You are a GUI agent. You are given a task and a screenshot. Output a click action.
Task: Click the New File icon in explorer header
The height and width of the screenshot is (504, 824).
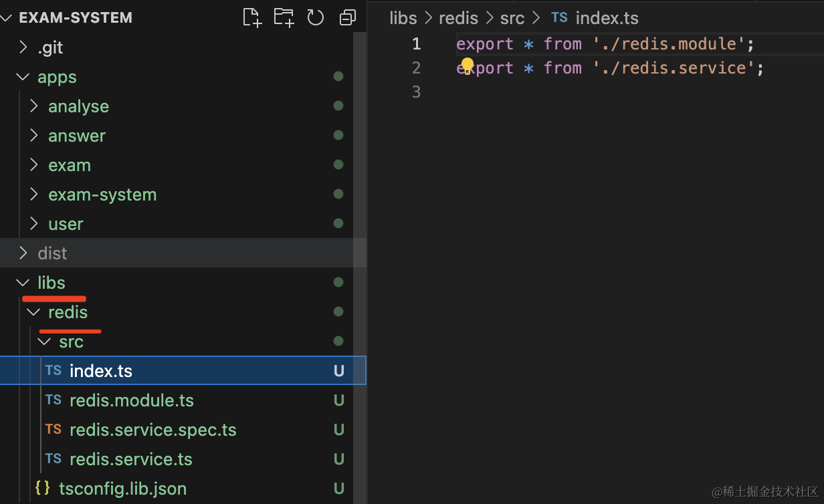coord(251,18)
